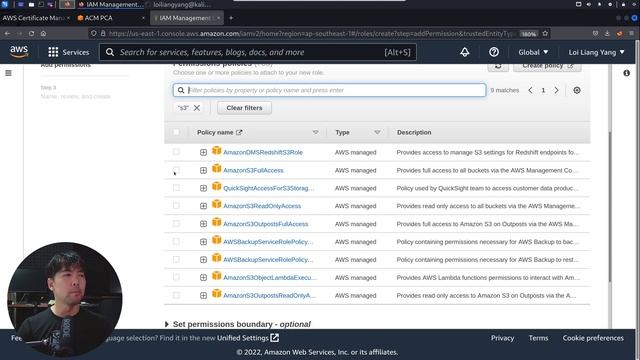
Task: Open the info panel icon at right
Action: 627,73
